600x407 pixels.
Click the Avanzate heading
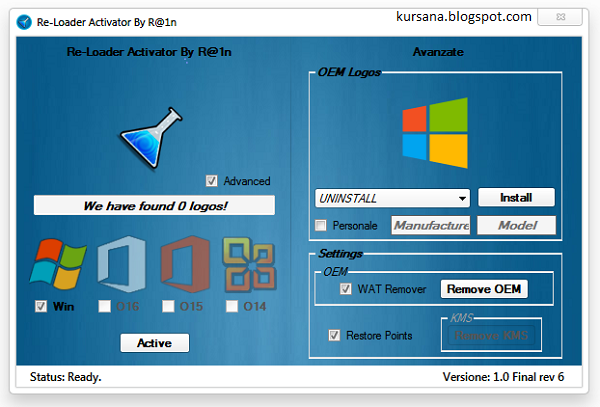click(438, 52)
